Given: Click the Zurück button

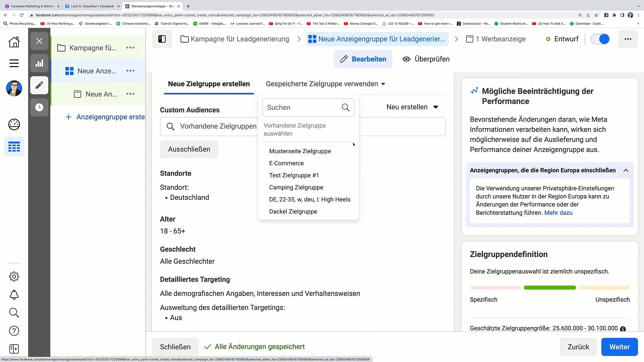Looking at the screenshot, I should [578, 347].
